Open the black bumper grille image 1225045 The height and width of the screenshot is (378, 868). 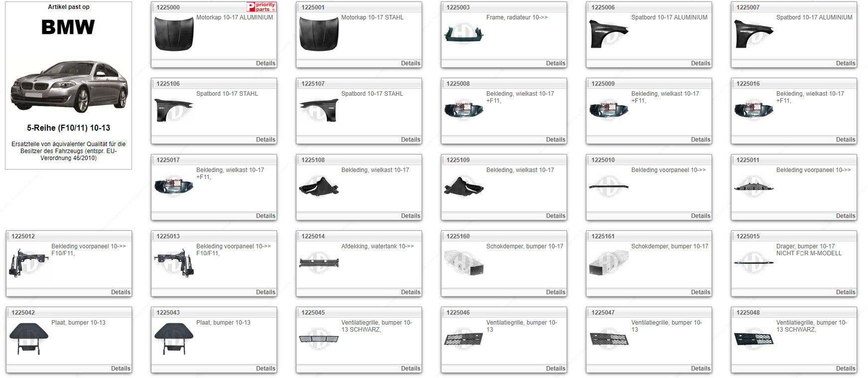pos(319,339)
